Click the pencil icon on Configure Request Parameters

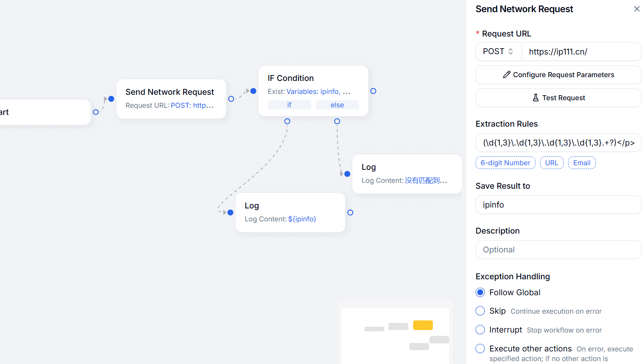point(507,75)
